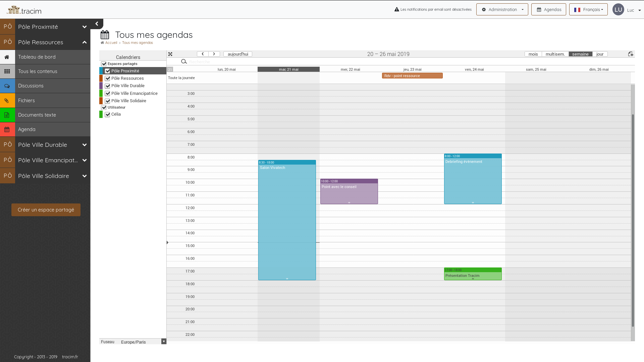Click the Tableau de bord sidebar icon

7,57
